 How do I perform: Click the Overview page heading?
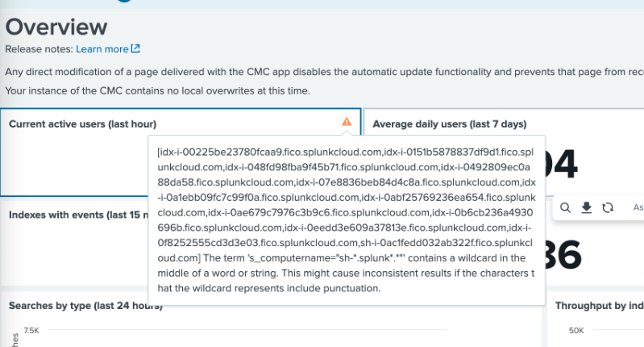tap(56, 27)
